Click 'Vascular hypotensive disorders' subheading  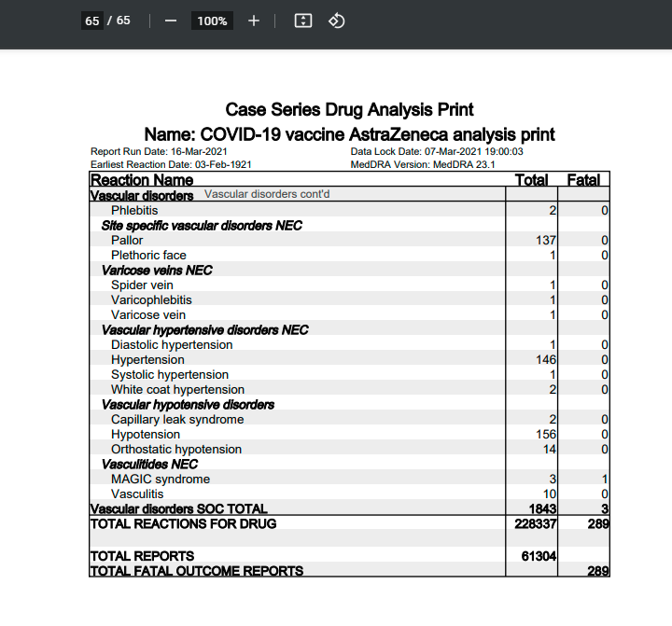point(188,405)
